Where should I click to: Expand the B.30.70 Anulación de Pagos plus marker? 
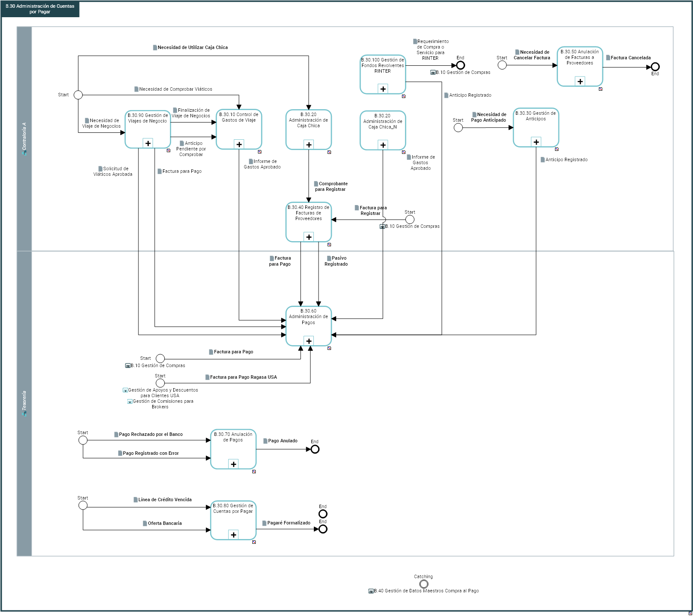(233, 464)
